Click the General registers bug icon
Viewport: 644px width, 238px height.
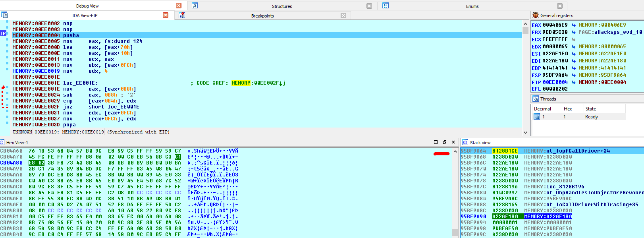[536, 15]
